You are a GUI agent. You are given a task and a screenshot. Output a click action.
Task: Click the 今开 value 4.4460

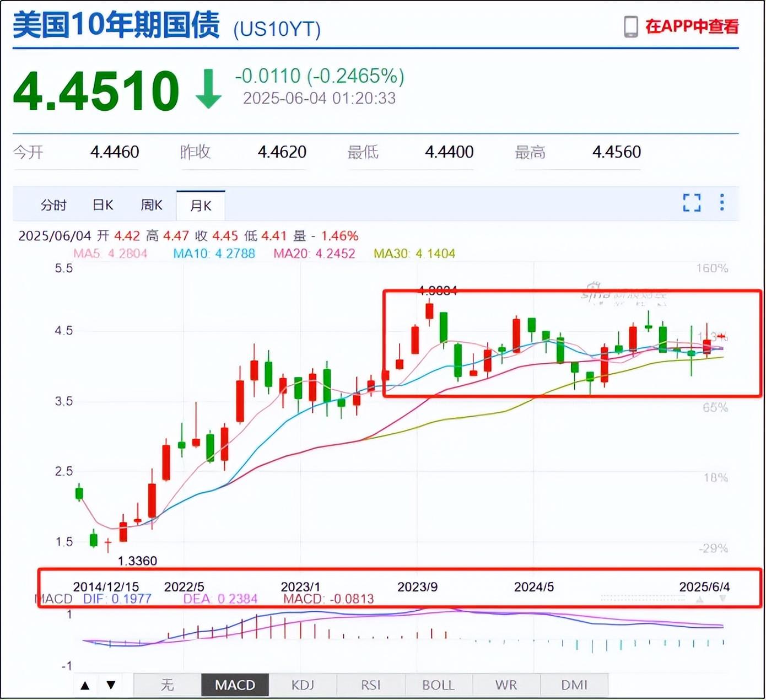pyautogui.click(x=115, y=152)
